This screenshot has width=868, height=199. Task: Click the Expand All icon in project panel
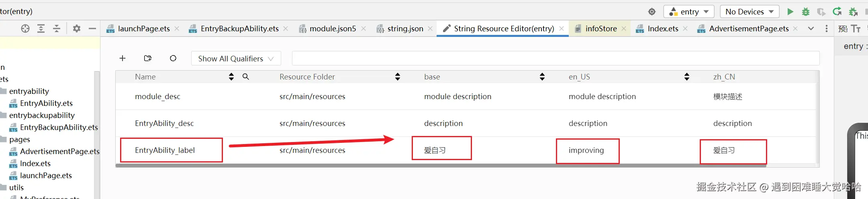[x=41, y=28]
